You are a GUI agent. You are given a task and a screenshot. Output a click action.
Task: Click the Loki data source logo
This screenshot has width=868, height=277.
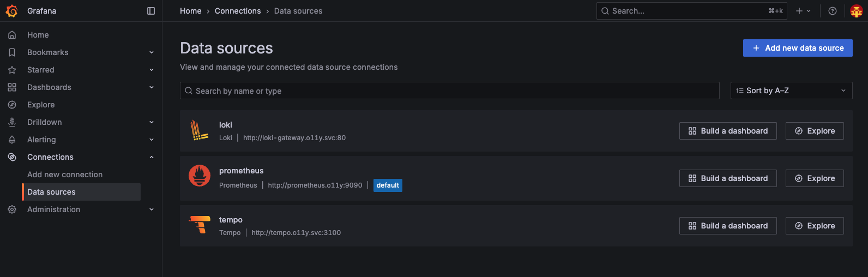point(199,131)
